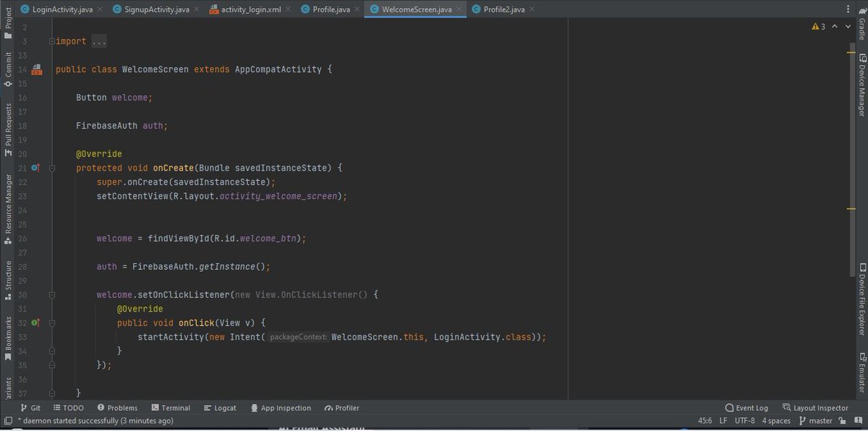Viewport: 868px width, 431px height.
Task: Open the UTF-8 encoding dropdown
Action: point(745,420)
